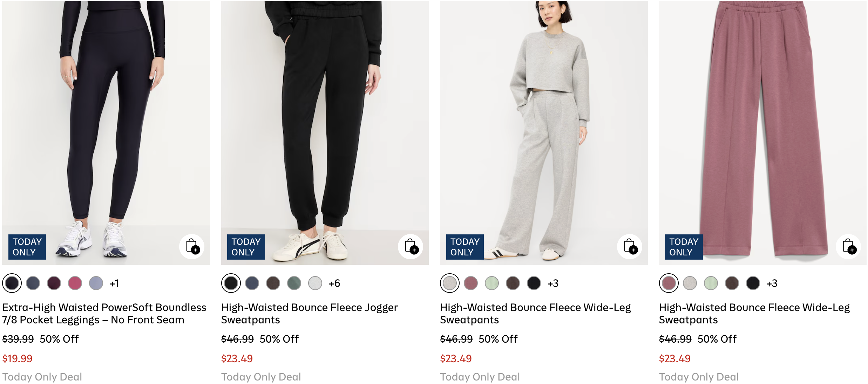Image resolution: width=868 pixels, height=384 pixels.
Task: Choose the light green swatch on gray wide-leg sweatpants
Action: pyautogui.click(x=492, y=283)
